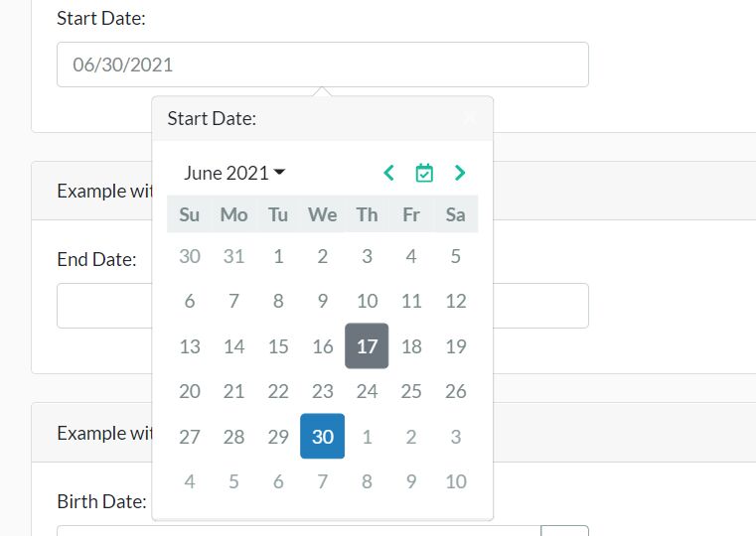Pick June 1 on the calendar

[x=278, y=256]
